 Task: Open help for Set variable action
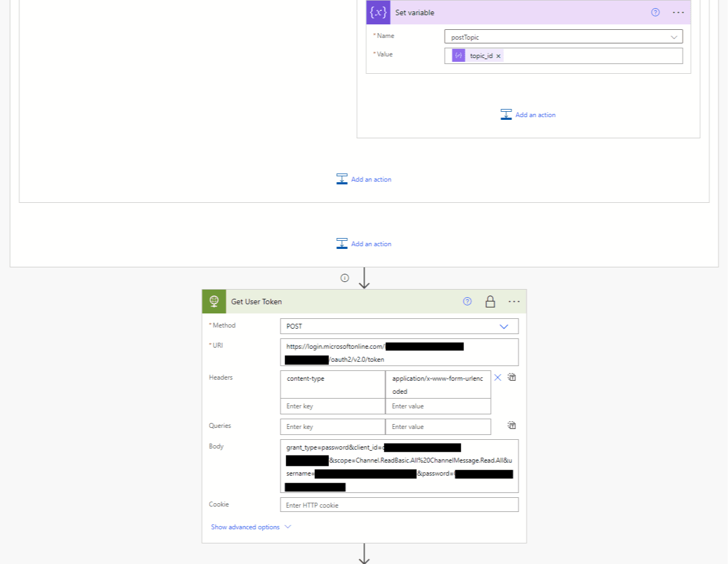tap(655, 12)
